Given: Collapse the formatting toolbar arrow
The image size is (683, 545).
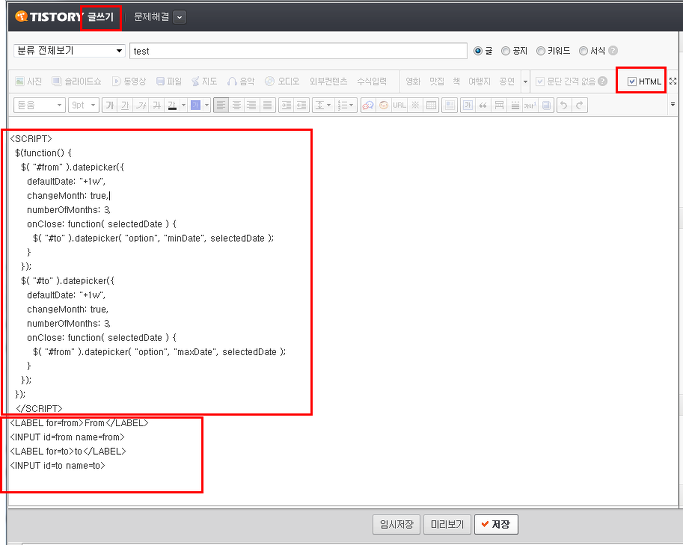Looking at the screenshot, I should pyautogui.click(x=673, y=104).
